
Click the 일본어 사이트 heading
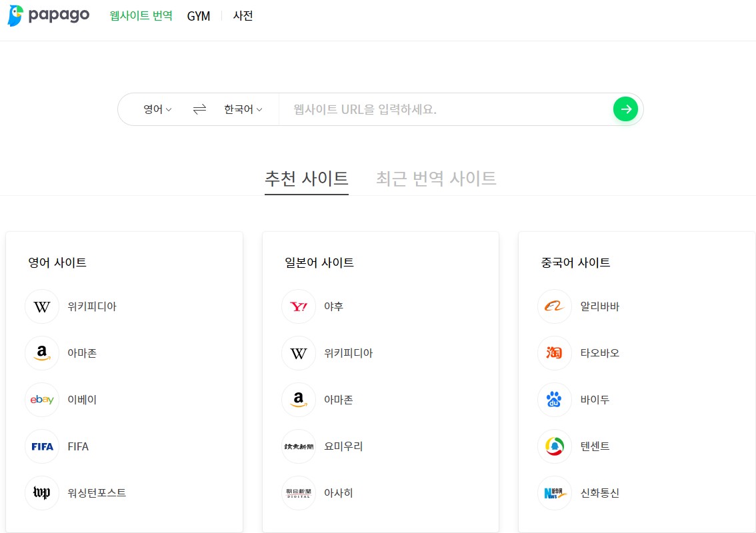tap(319, 263)
